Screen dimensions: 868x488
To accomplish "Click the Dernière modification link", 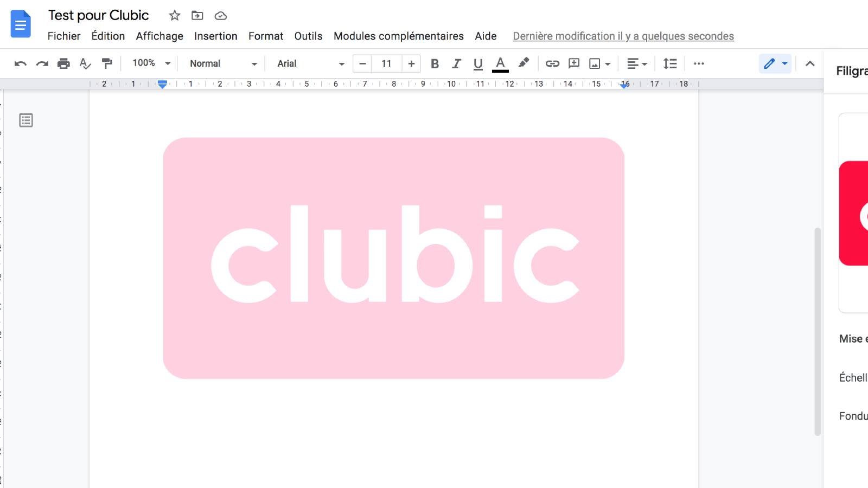I will pos(623,36).
